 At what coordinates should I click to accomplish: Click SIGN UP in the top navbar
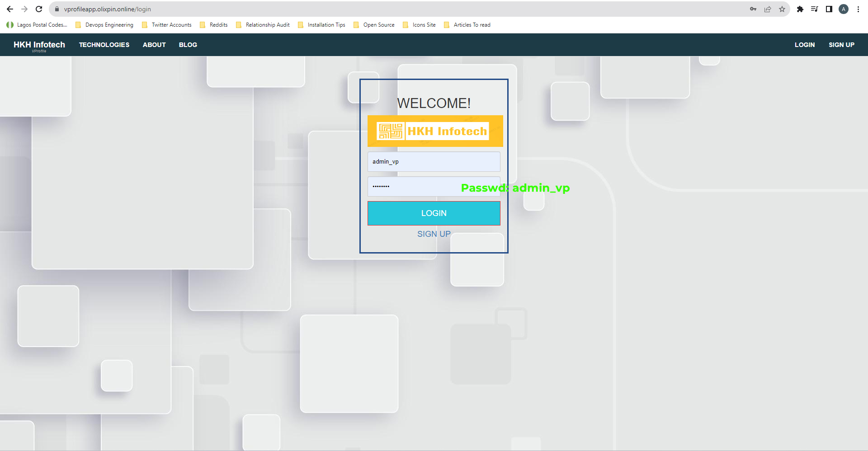click(x=841, y=45)
